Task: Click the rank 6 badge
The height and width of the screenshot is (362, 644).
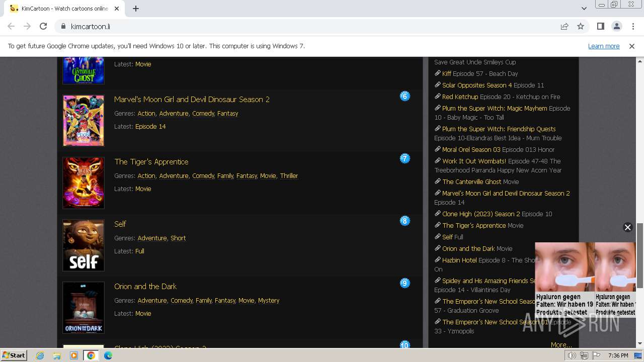Action: 405,96
